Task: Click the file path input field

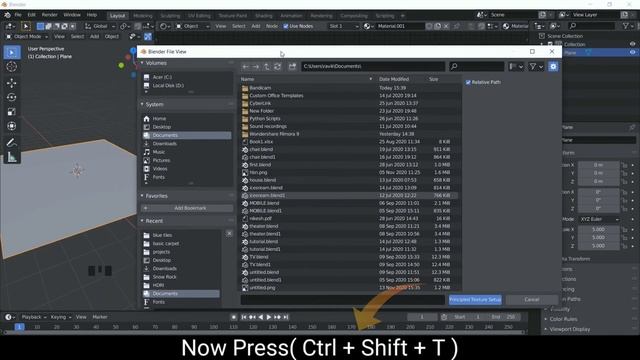Action: tap(373, 67)
